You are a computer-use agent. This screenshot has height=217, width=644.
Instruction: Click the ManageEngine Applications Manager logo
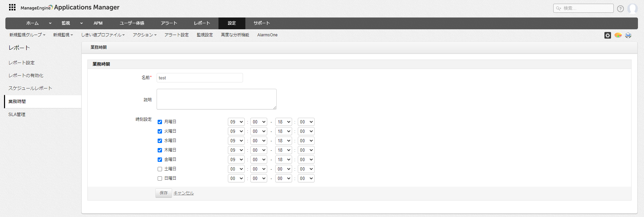coord(70,7)
